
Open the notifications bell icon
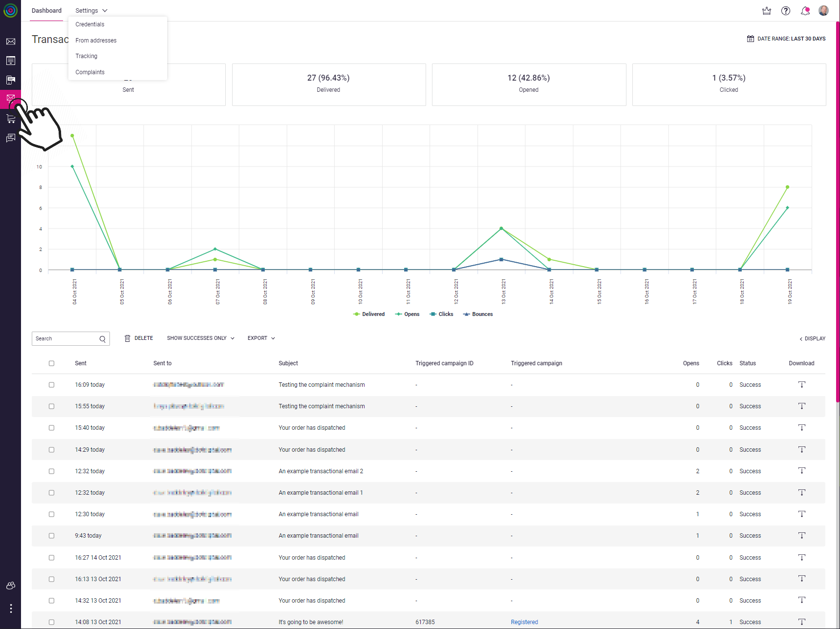(805, 11)
